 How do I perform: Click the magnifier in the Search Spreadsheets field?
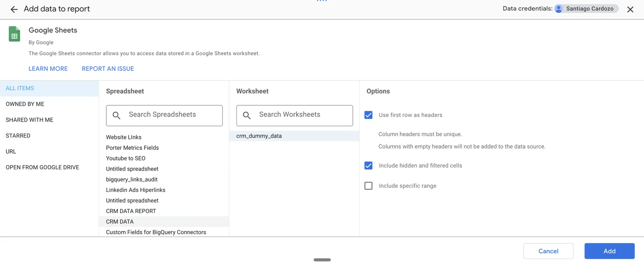coord(116,115)
